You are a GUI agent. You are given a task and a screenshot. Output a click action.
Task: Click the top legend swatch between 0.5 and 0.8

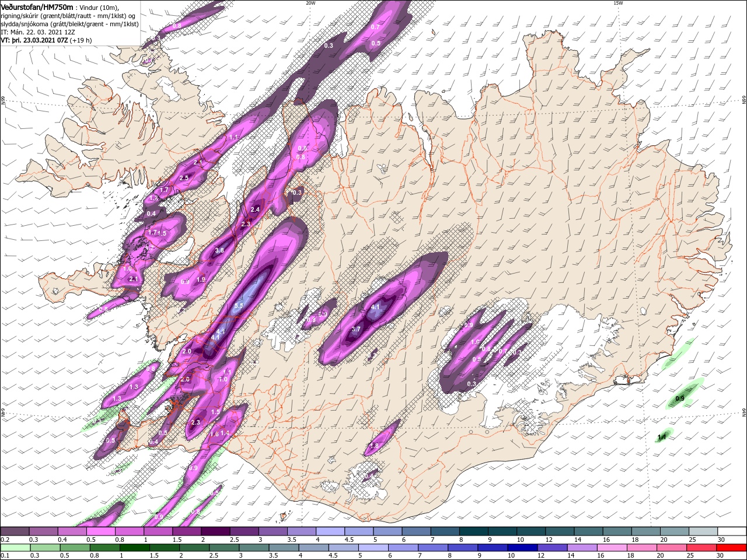tap(100, 531)
